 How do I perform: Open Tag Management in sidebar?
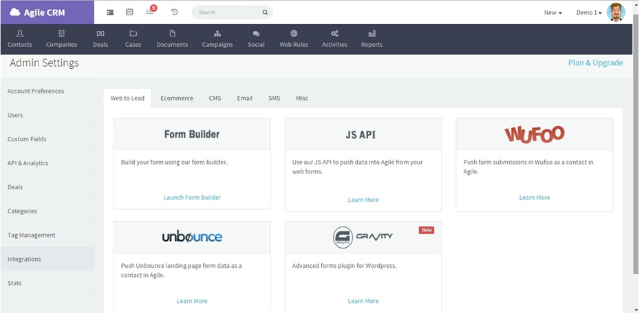tap(47, 235)
